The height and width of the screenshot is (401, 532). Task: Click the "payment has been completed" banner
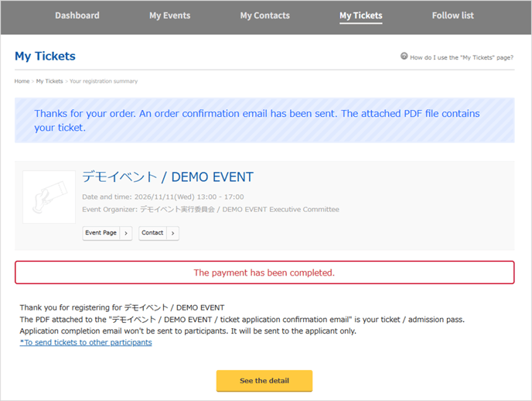point(264,272)
